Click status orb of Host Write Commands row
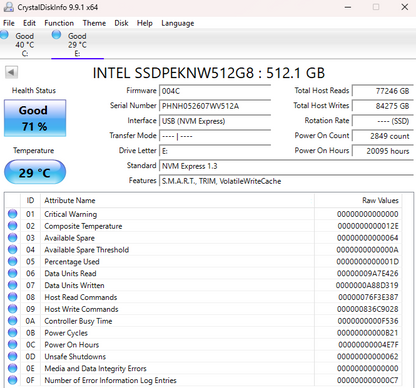Screen dimensions: 416x388 coord(12,309)
